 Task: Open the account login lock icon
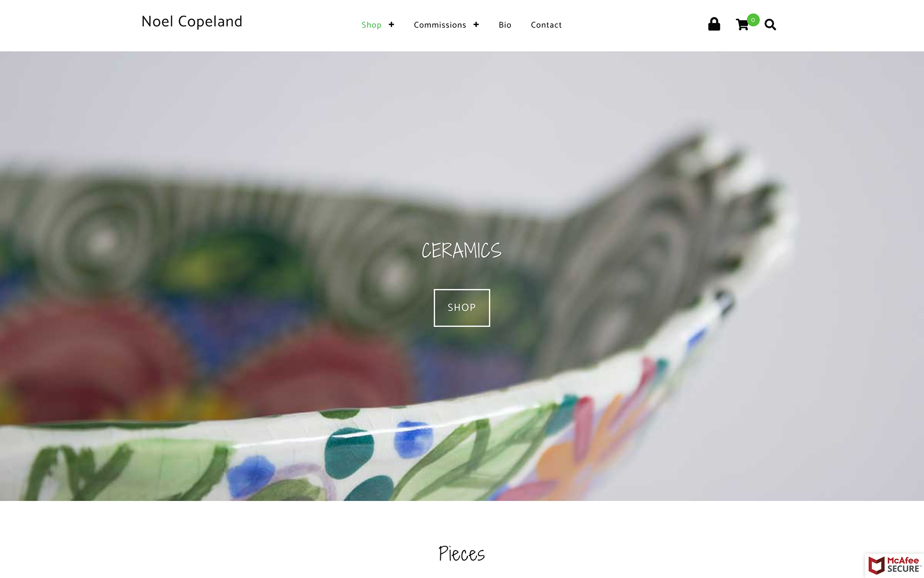click(x=714, y=25)
